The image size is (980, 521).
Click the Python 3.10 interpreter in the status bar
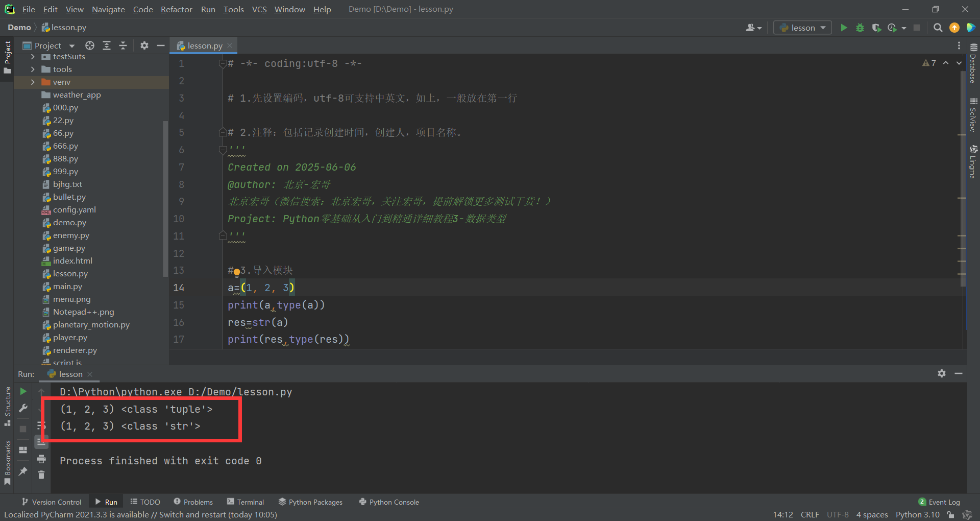tap(917, 514)
